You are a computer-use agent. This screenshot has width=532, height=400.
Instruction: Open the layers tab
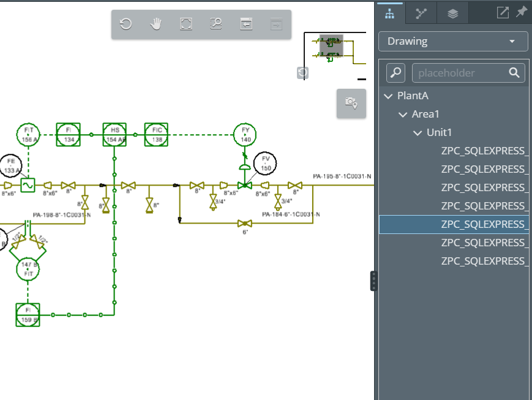point(452,13)
